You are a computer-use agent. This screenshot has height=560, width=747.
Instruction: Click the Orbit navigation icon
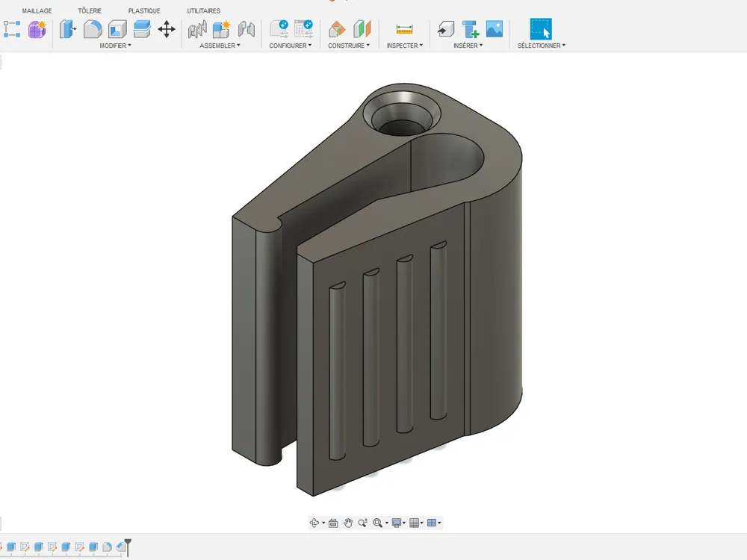click(x=314, y=523)
